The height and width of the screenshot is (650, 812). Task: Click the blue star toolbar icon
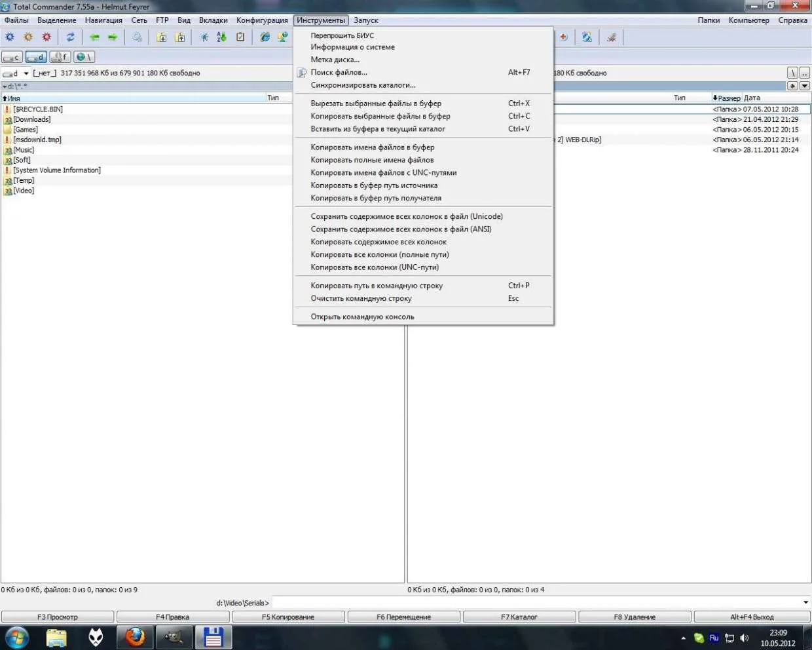204,37
